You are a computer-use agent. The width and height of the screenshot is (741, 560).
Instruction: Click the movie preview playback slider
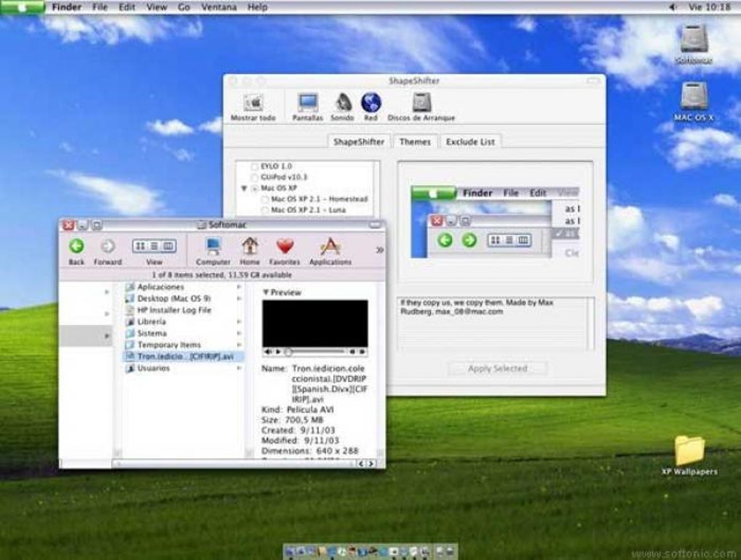click(316, 352)
